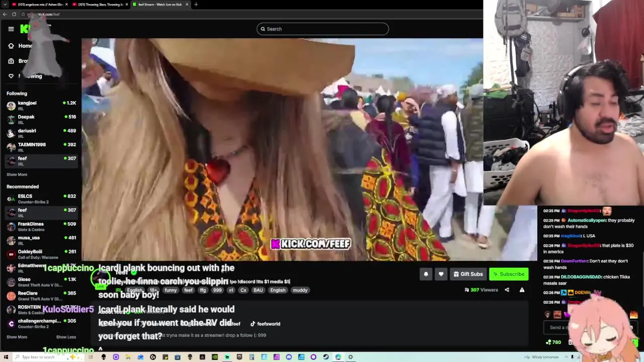Image resolution: width=644 pixels, height=362 pixels.
Task: Click the Home sidebar icon
Action: coord(11,46)
